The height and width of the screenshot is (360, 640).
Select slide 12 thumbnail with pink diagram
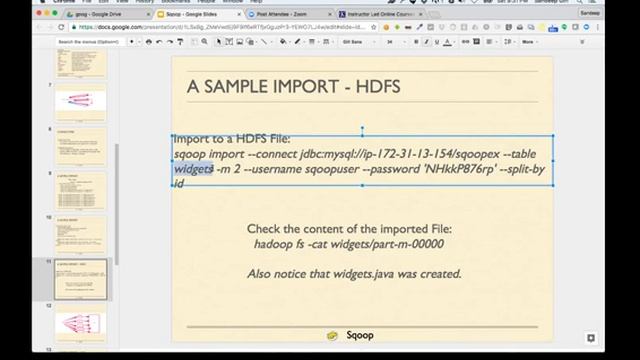80,324
